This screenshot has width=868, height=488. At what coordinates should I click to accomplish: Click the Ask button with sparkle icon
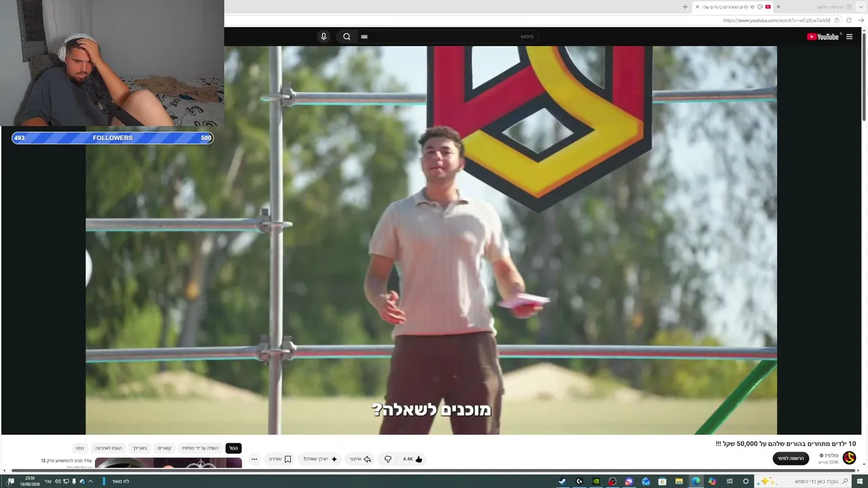coord(320,459)
